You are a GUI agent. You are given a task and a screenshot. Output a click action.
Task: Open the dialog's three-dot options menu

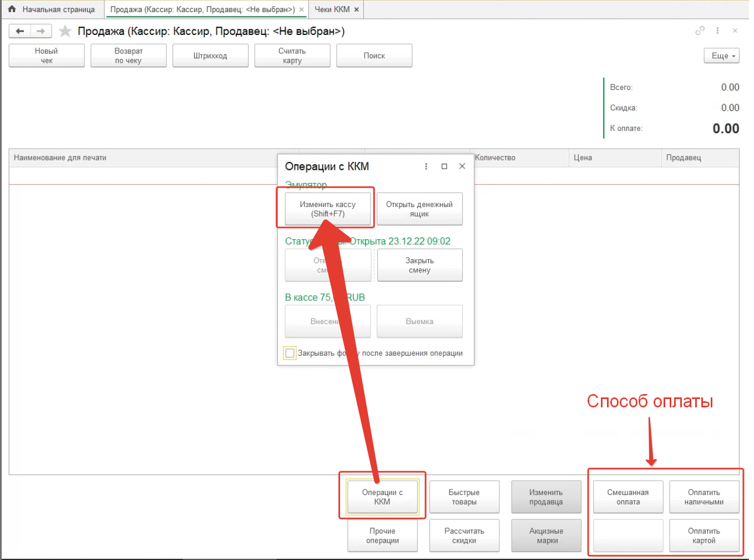tap(426, 167)
